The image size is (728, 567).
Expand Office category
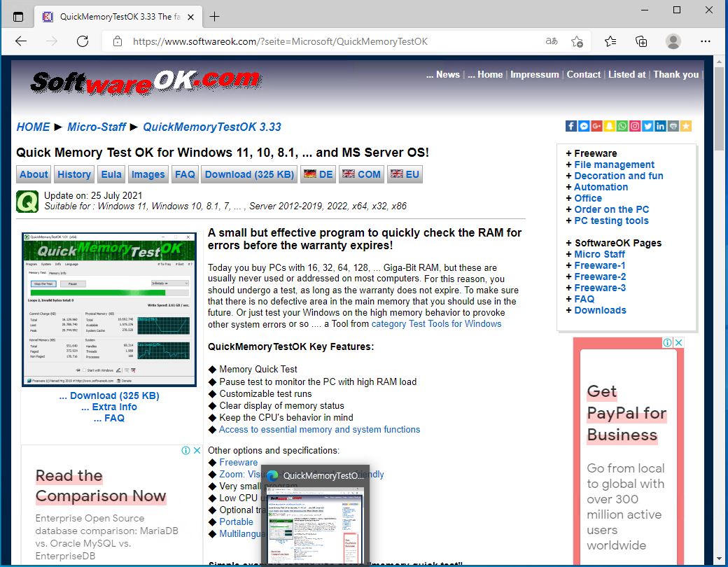point(588,198)
